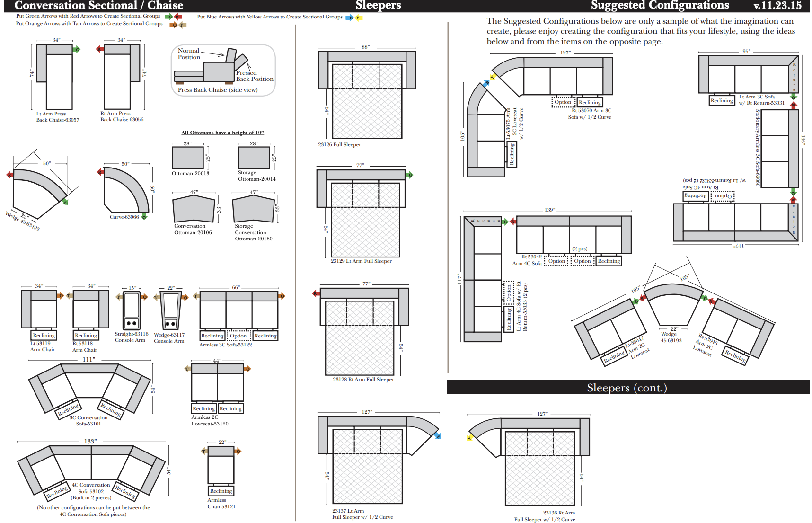Click the green arrow below the Curve-63066 diagram
Image resolution: width=812 pixels, height=523 pixels.
click(144, 216)
